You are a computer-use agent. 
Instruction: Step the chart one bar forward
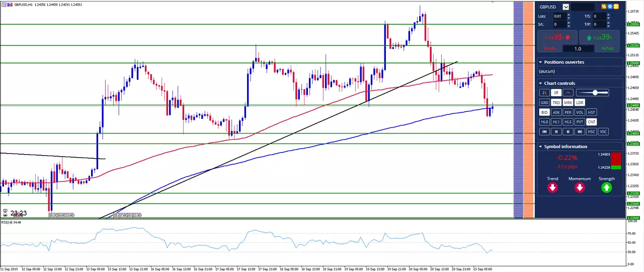[568, 131]
